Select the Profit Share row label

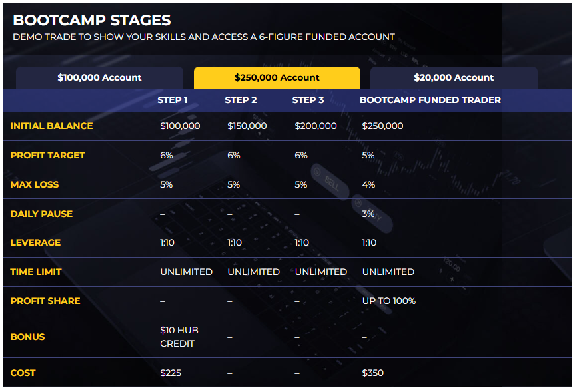point(45,301)
